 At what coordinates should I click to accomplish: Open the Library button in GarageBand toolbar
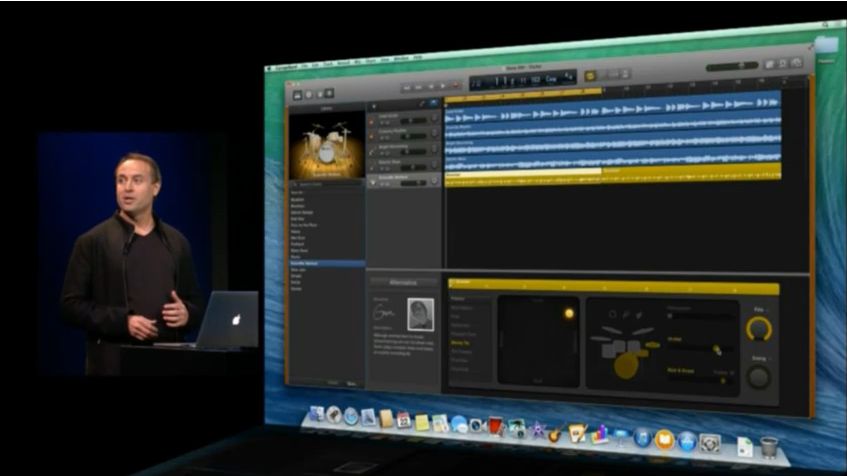tap(297, 95)
